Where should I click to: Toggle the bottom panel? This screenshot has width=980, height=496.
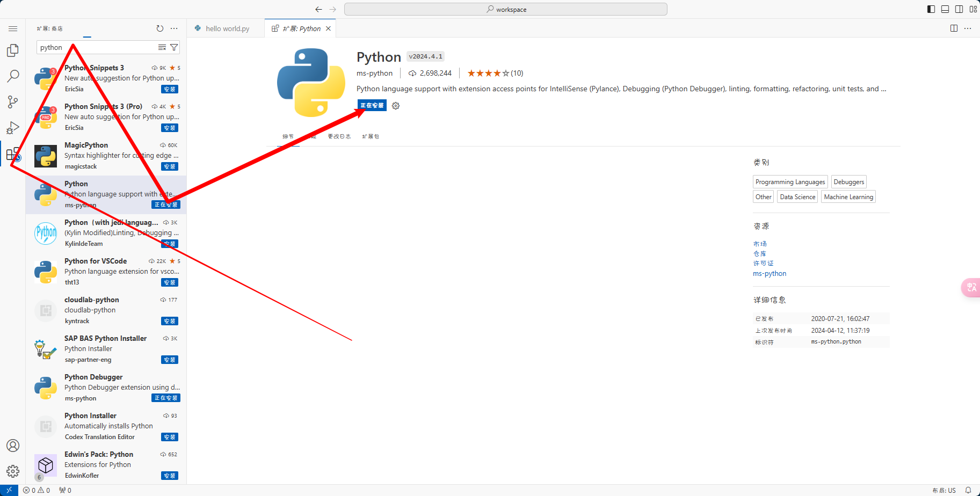pos(945,9)
